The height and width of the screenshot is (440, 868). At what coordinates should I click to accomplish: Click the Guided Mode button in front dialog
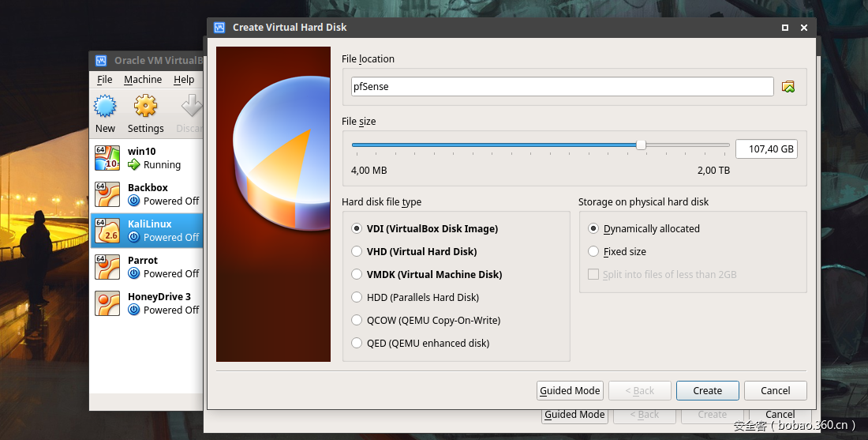pos(570,391)
